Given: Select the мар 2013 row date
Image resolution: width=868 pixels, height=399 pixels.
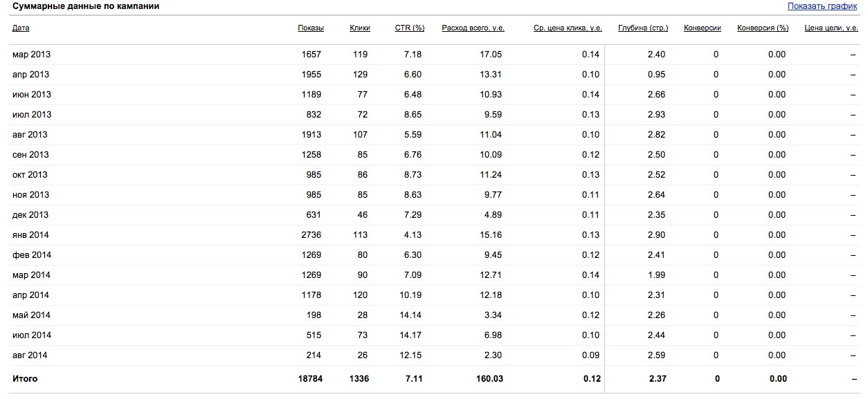Looking at the screenshot, I should [31, 55].
